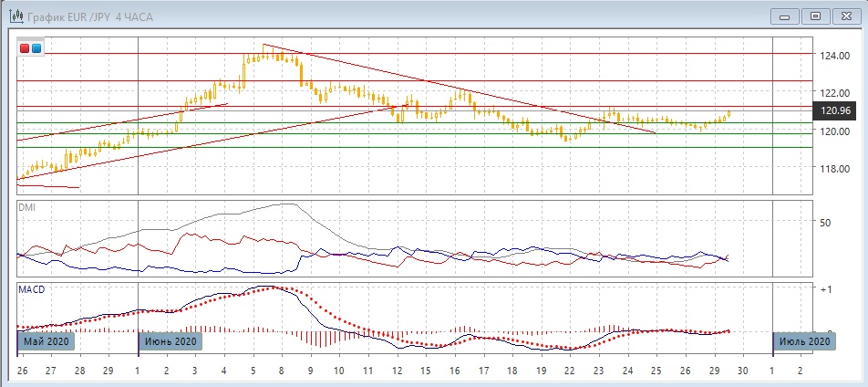Click the red square icon on the chart

coord(25,47)
